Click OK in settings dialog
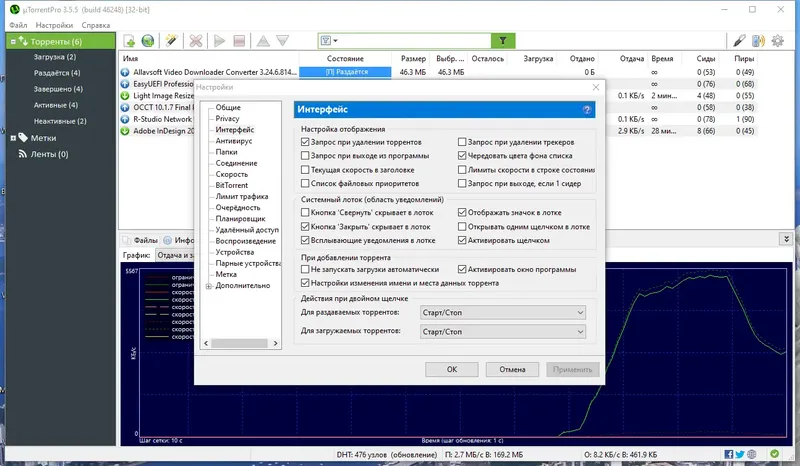 pyautogui.click(x=452, y=369)
